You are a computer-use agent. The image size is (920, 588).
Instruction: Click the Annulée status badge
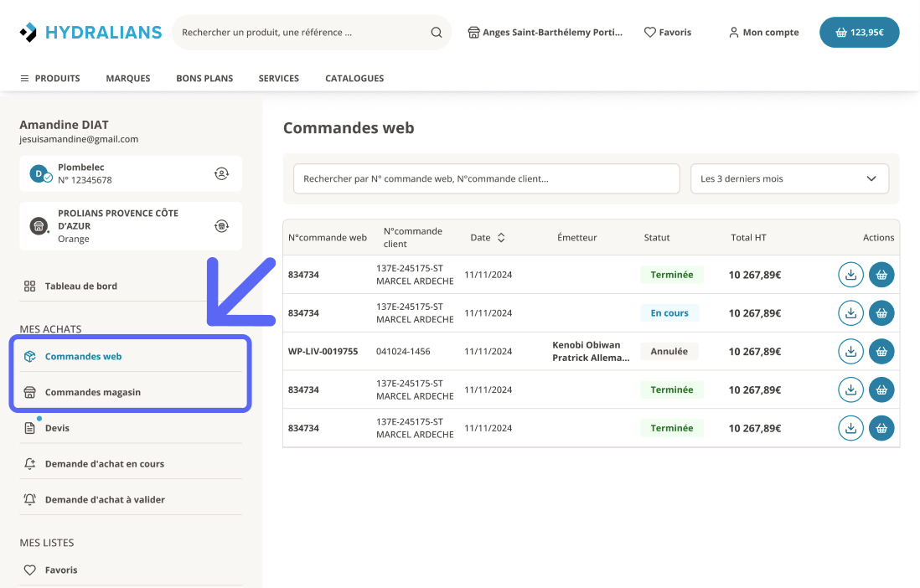click(x=669, y=352)
